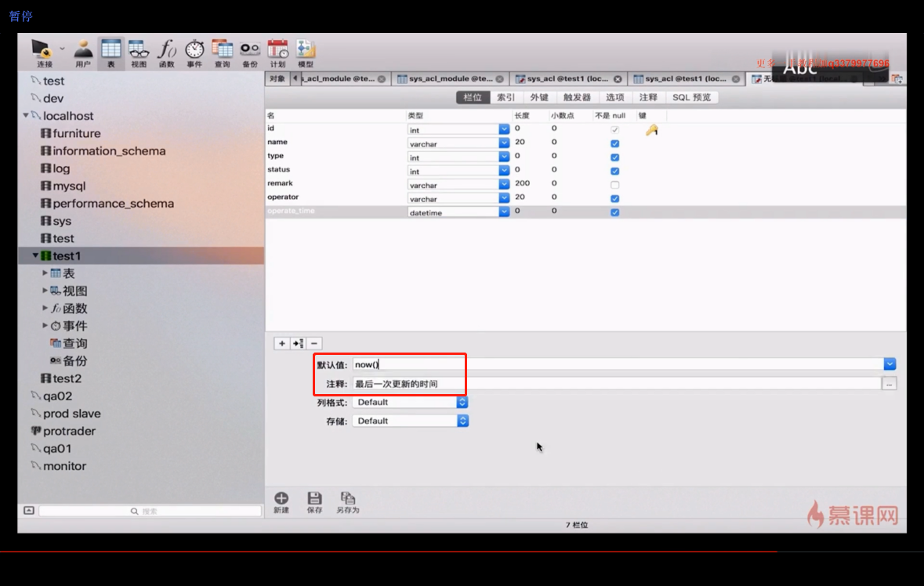Open the 查询 query toolbar icon
Image resolution: width=924 pixels, height=586 pixels.
click(222, 53)
